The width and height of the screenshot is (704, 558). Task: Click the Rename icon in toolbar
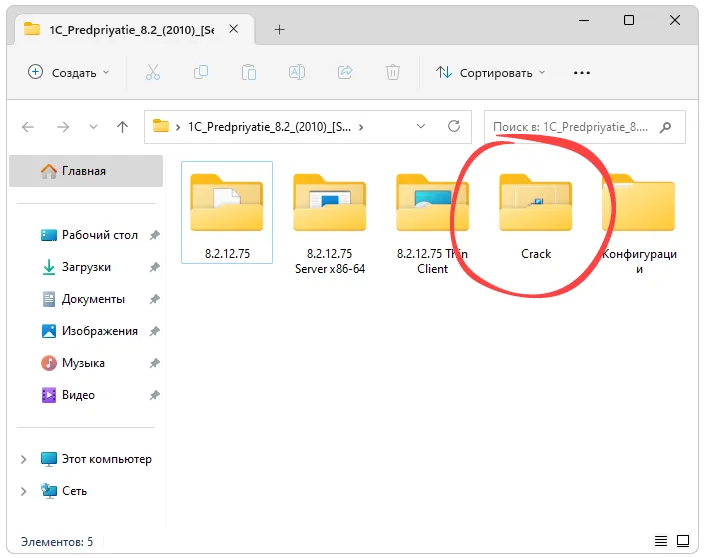pos(297,72)
